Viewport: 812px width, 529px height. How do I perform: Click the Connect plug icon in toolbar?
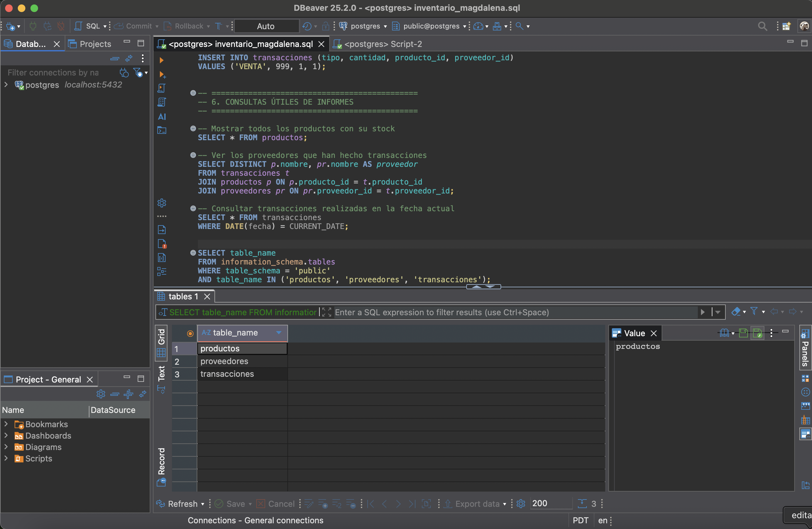33,26
